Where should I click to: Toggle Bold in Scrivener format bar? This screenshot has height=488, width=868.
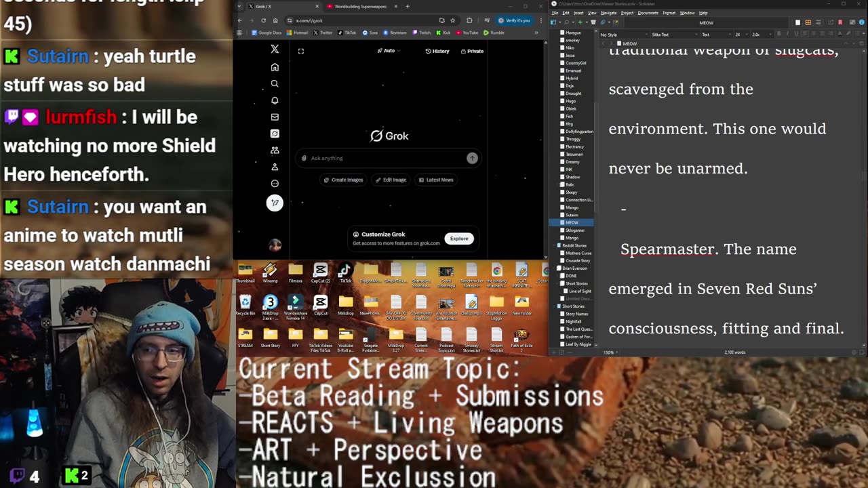778,35
